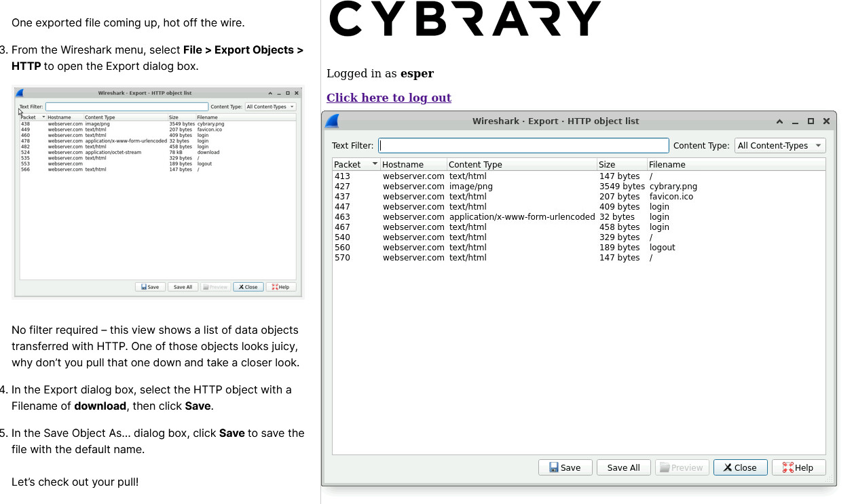
Task: Click the Wireshark shark fin title icon
Action: click(x=332, y=121)
